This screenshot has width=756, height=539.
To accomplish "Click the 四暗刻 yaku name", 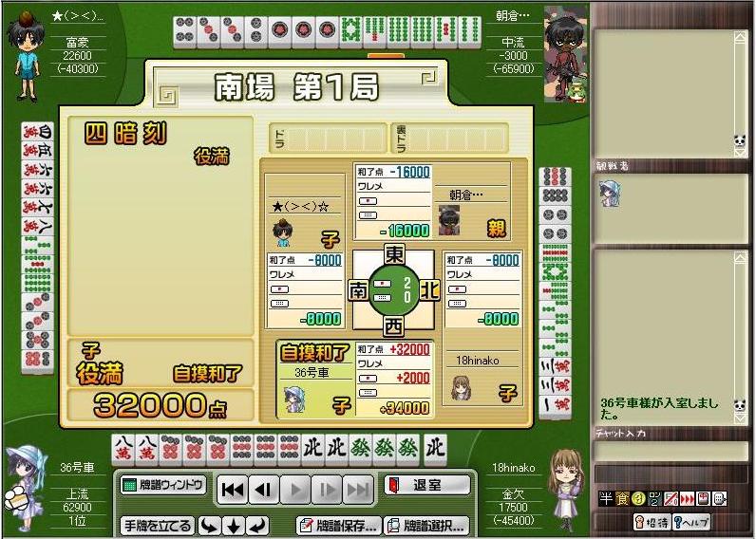I will 125,134.
